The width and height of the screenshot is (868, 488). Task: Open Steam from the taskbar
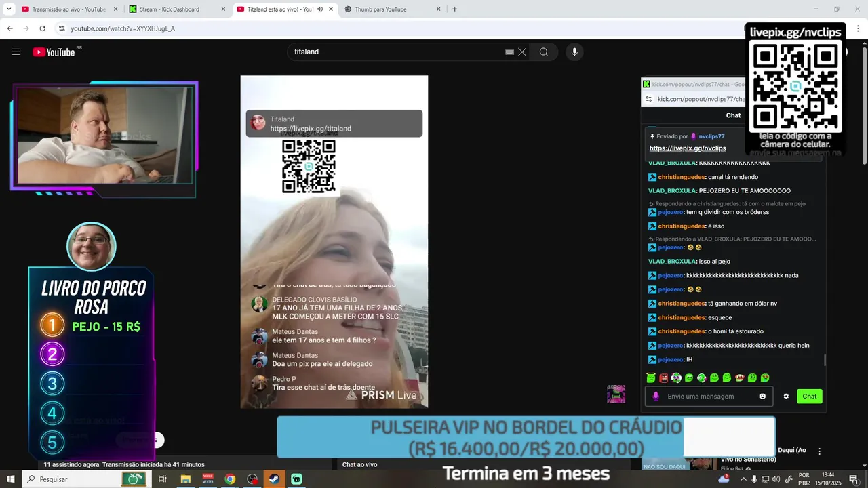point(275,479)
